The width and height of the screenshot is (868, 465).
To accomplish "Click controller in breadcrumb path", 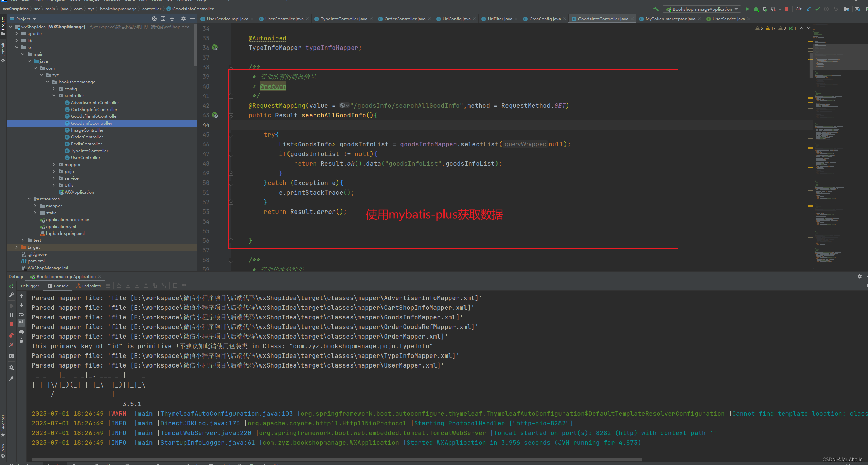I will [151, 9].
